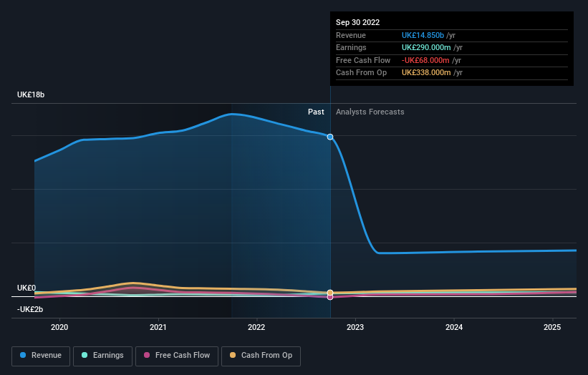The image size is (588, 375).
Task: Click the UK£14.850b revenue value
Action: click(423, 35)
